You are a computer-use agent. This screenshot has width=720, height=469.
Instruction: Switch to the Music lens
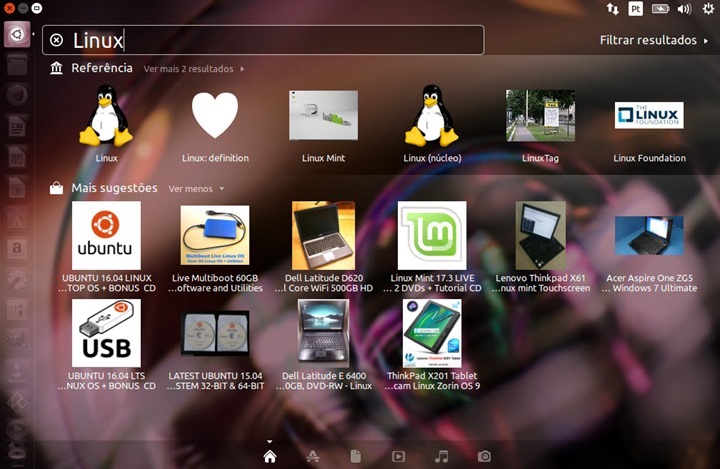pyautogui.click(x=441, y=456)
